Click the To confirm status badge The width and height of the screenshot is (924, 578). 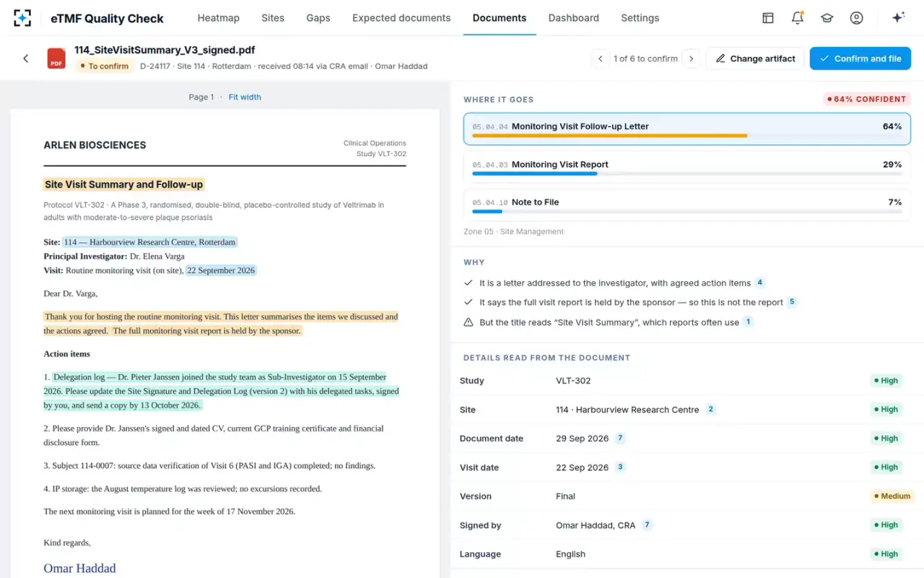tap(105, 66)
